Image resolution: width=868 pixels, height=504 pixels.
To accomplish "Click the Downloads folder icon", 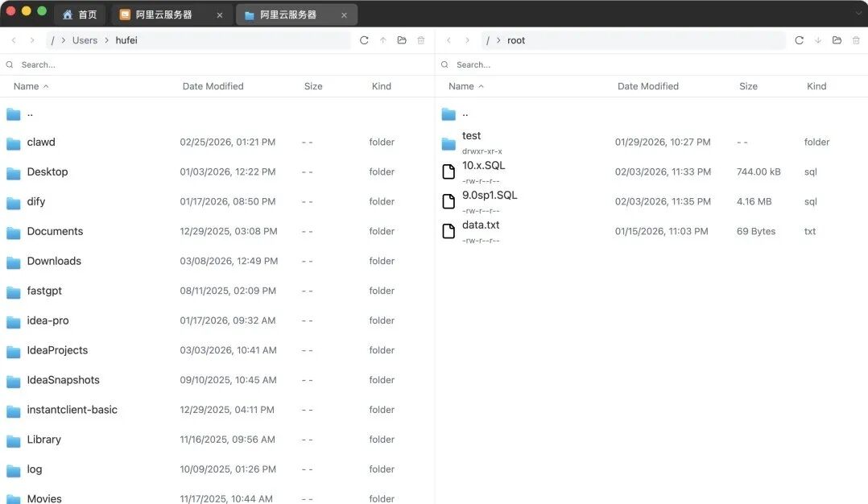I will (13, 262).
